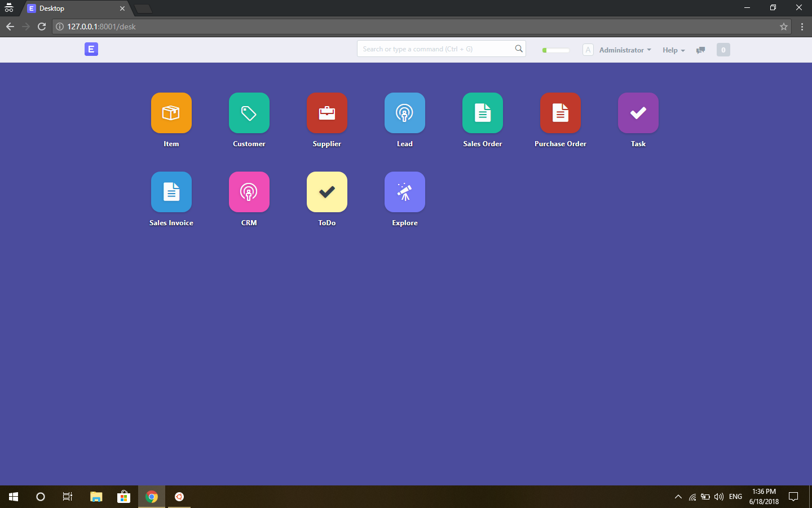Open a new browser tab

coord(143,8)
